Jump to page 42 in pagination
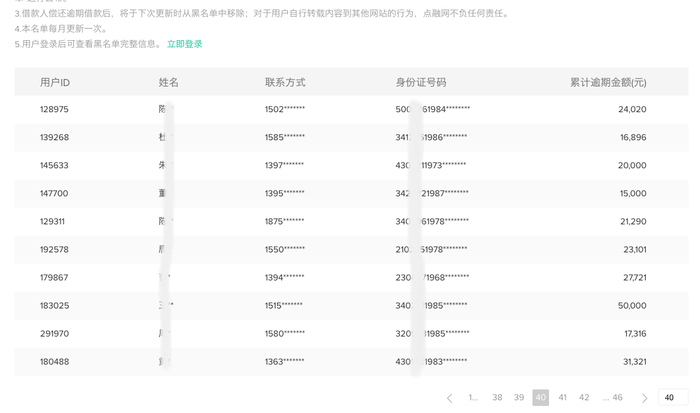This screenshot has width=700, height=413. click(584, 397)
